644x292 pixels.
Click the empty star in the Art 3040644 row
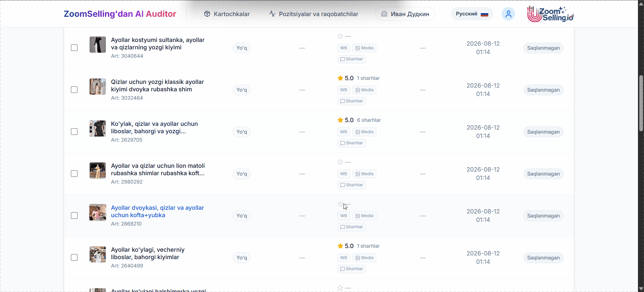[x=340, y=36]
